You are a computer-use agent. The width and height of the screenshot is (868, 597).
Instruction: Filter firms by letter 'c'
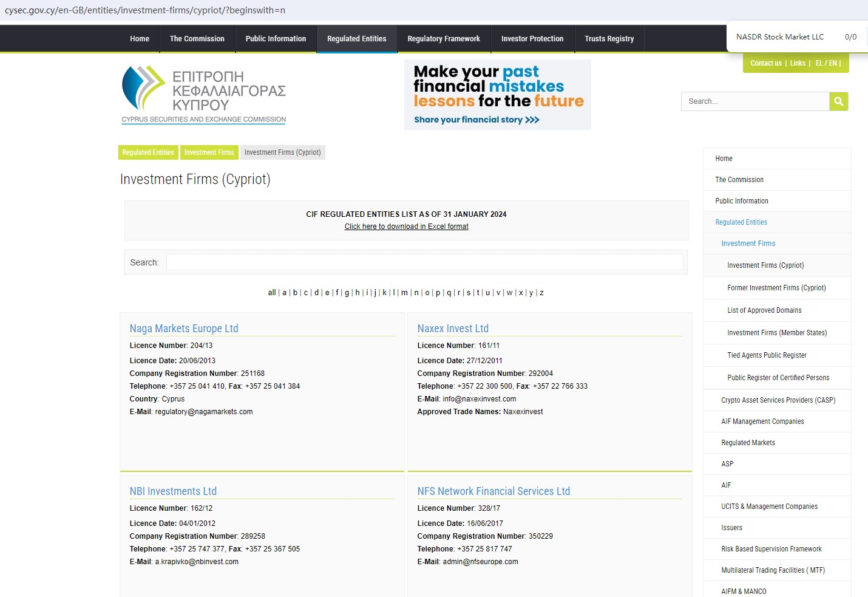point(306,293)
